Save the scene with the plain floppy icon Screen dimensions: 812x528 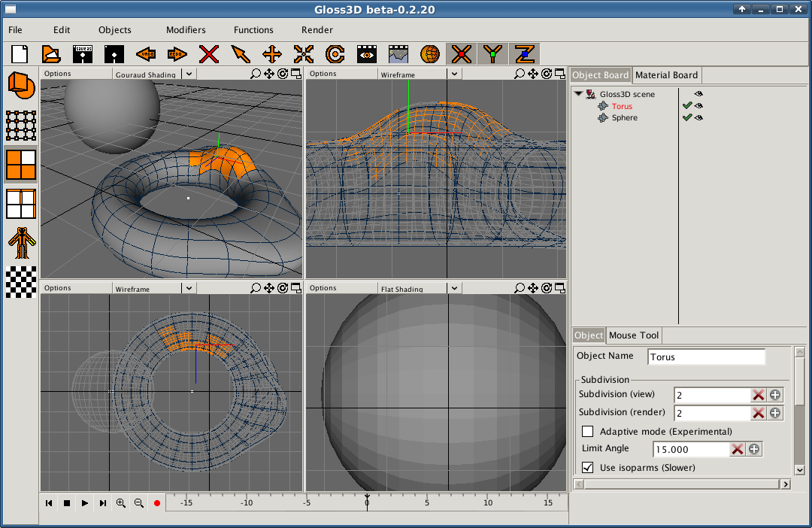pos(114,54)
